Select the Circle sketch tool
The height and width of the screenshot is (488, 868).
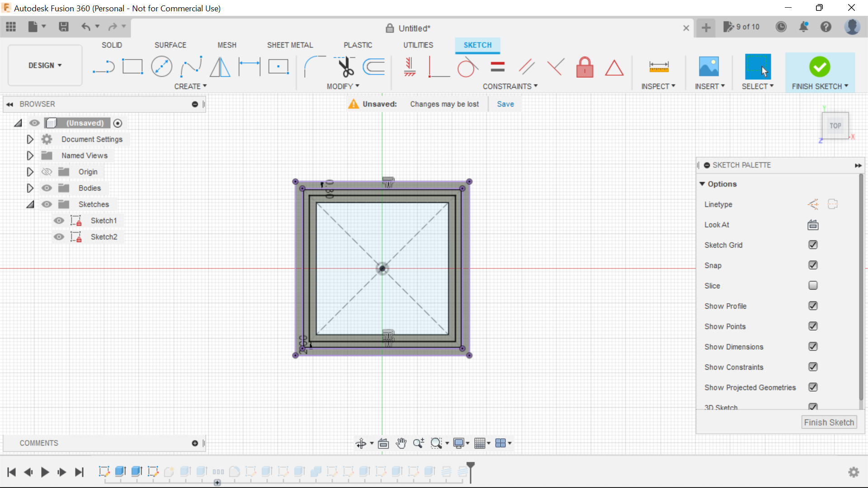(x=161, y=66)
